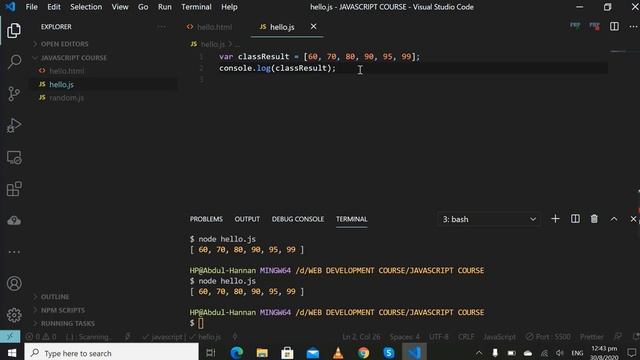Screen dimensions: 640x360
Task: Open the Edit menu
Action: coord(54,7)
